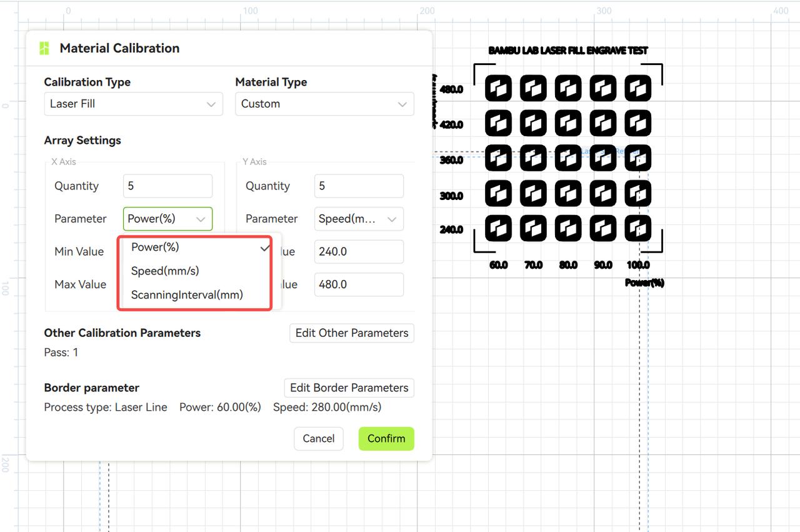
Task: Open the Calibration Type dropdown showing Laser Fill
Action: click(133, 104)
